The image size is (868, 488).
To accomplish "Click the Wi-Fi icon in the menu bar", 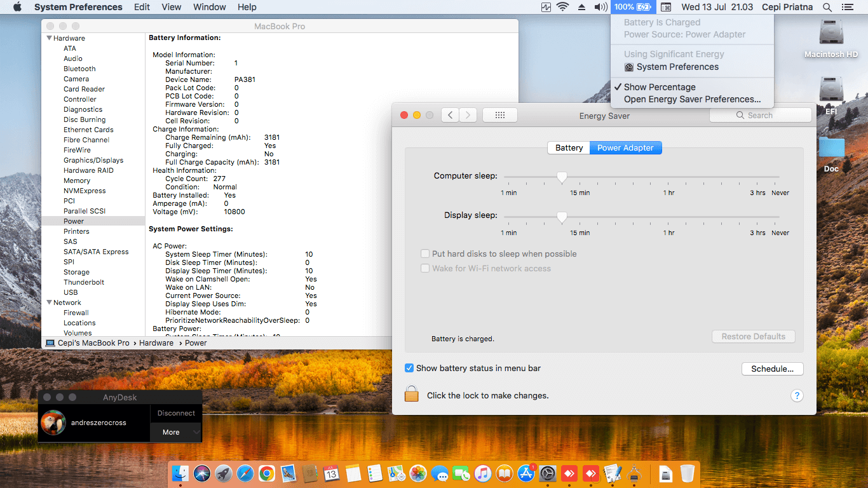I will (x=562, y=7).
